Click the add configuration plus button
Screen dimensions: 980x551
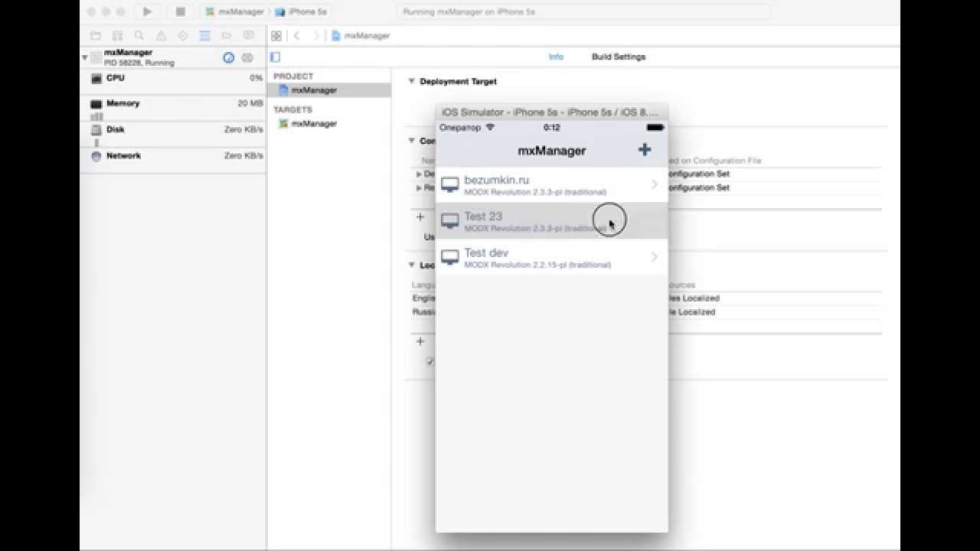tap(420, 217)
